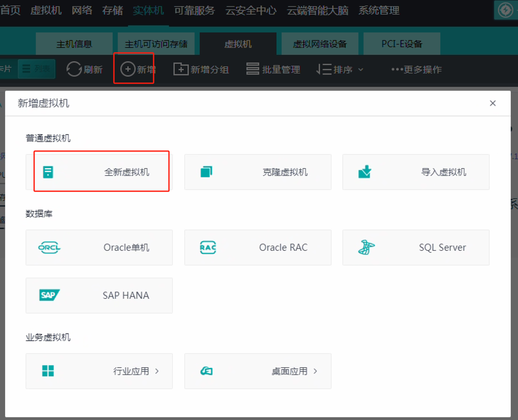Click the RAC logo icon

[x=208, y=248]
